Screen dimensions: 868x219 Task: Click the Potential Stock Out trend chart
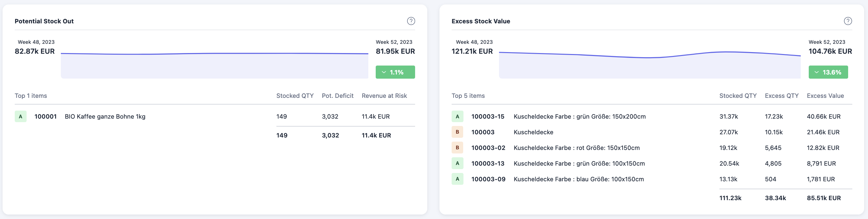click(x=214, y=65)
